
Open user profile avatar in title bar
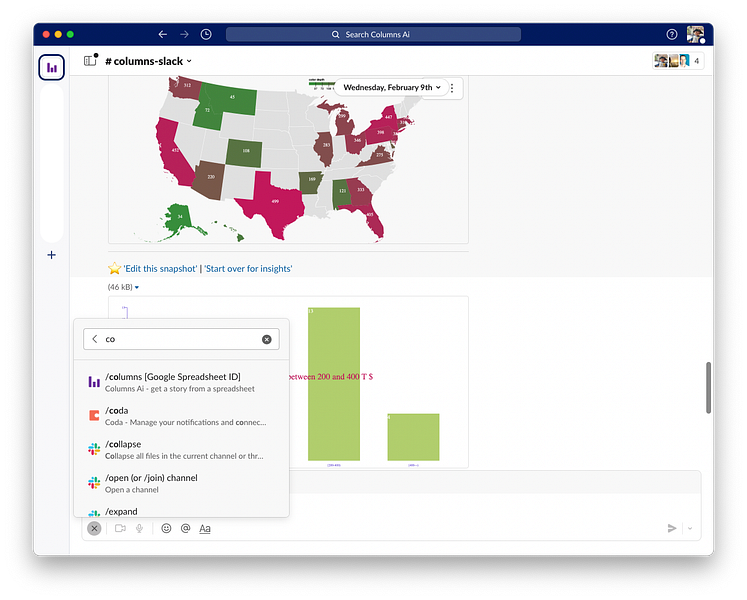point(695,34)
